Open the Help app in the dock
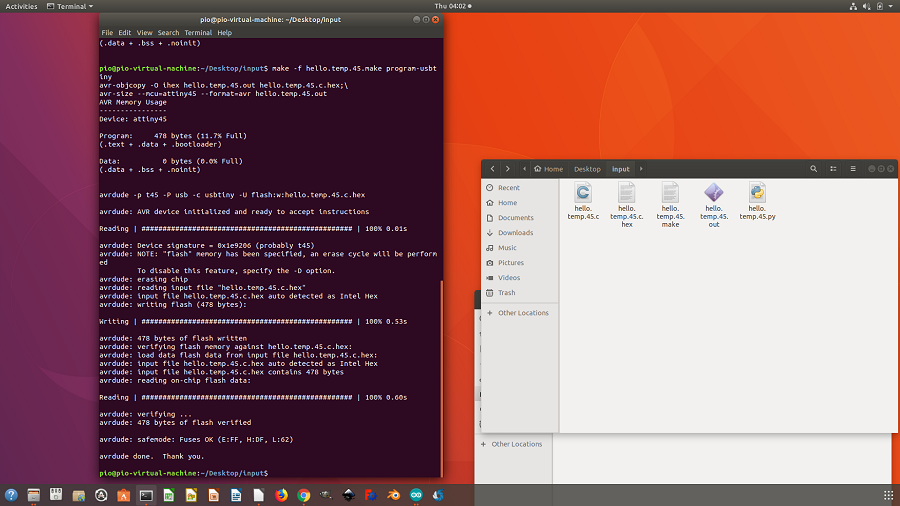The width and height of the screenshot is (900, 506). (11, 495)
